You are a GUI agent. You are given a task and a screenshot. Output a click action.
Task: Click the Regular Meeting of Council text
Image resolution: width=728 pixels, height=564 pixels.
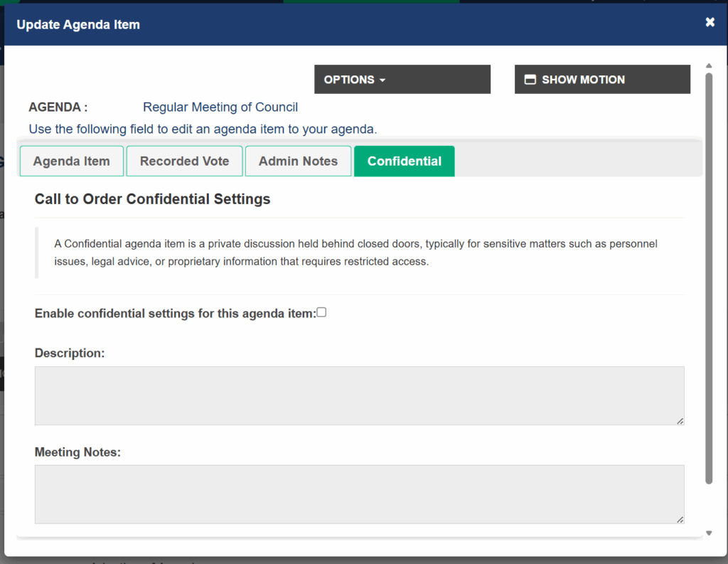pos(220,107)
